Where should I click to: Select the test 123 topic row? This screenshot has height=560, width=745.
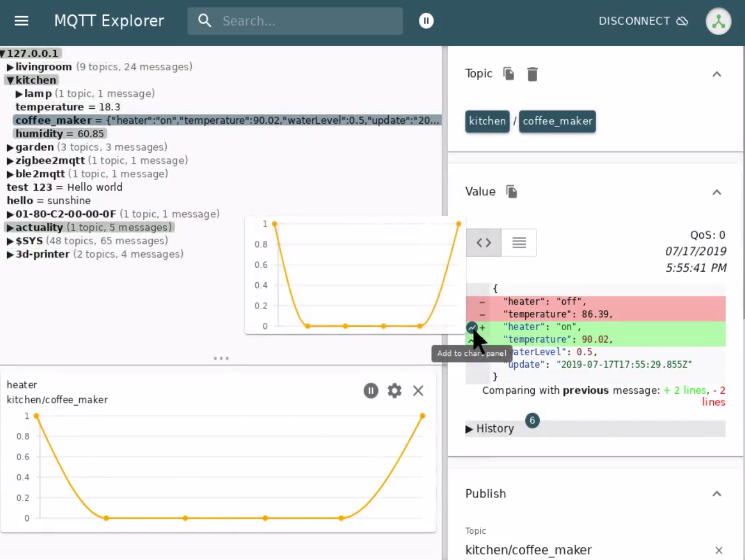pos(64,187)
